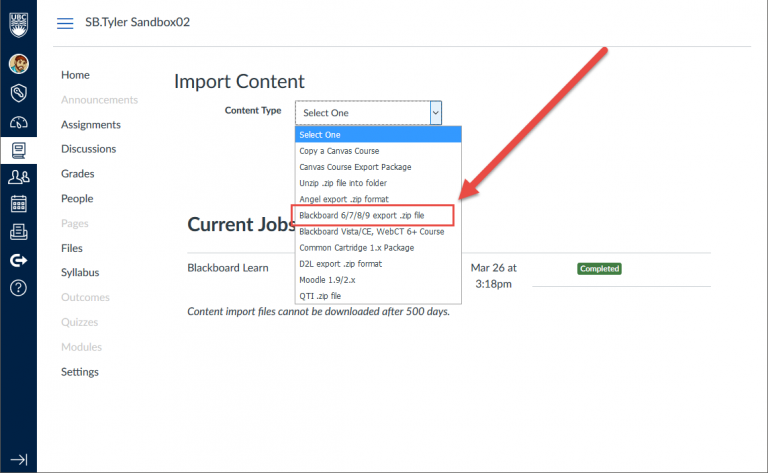Screen dimensions: 768x473
Task: Choose Canvas Course Export Package option
Action: coord(378,167)
